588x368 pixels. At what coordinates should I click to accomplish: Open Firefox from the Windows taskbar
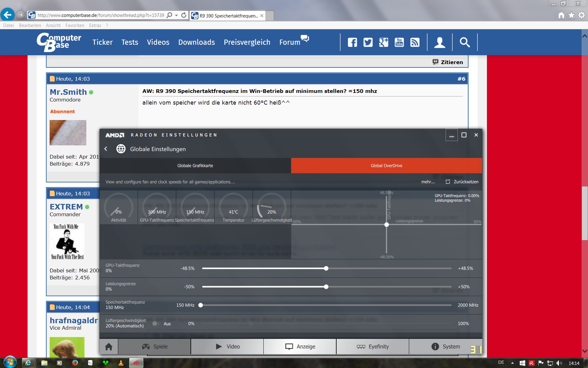pos(75,363)
